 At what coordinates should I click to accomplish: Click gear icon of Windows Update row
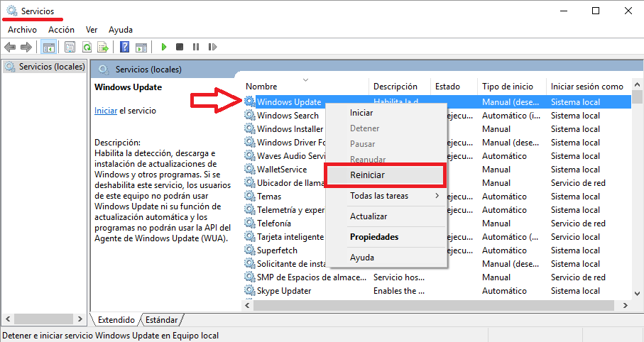click(250, 101)
